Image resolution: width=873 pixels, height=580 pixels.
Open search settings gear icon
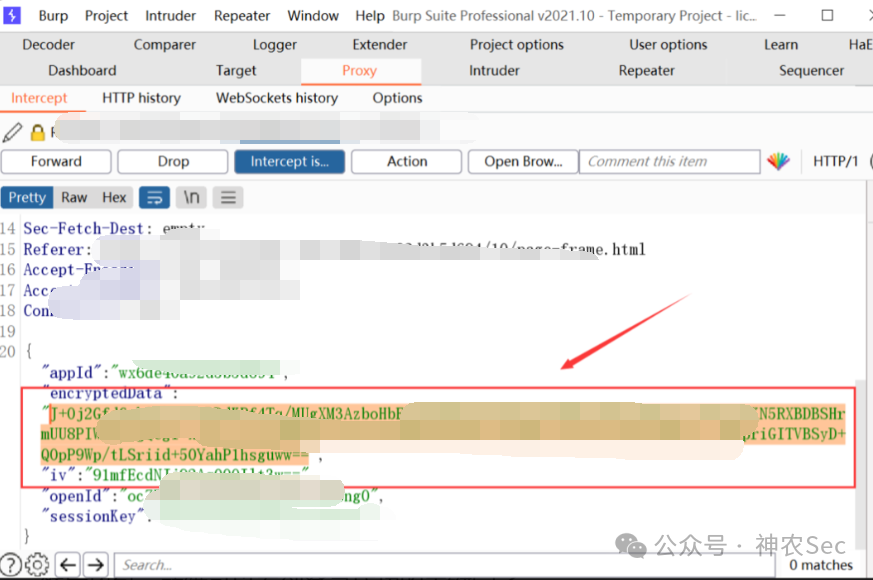point(37,565)
